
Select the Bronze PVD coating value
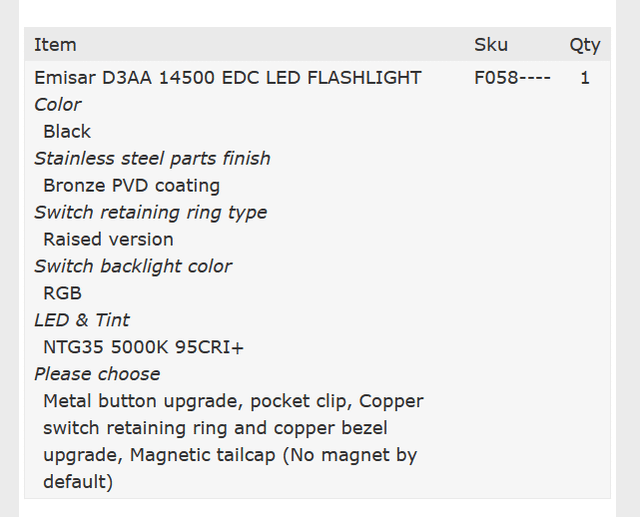[131, 186]
